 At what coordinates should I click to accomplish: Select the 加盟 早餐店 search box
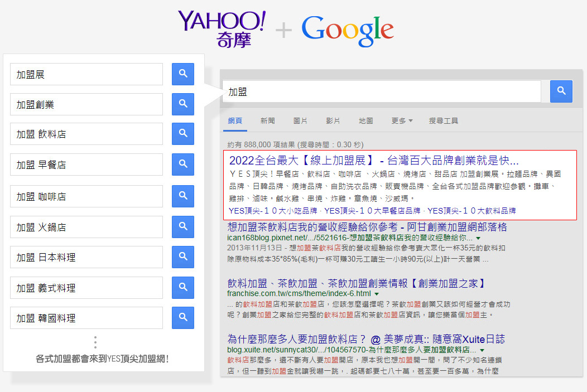click(x=86, y=164)
